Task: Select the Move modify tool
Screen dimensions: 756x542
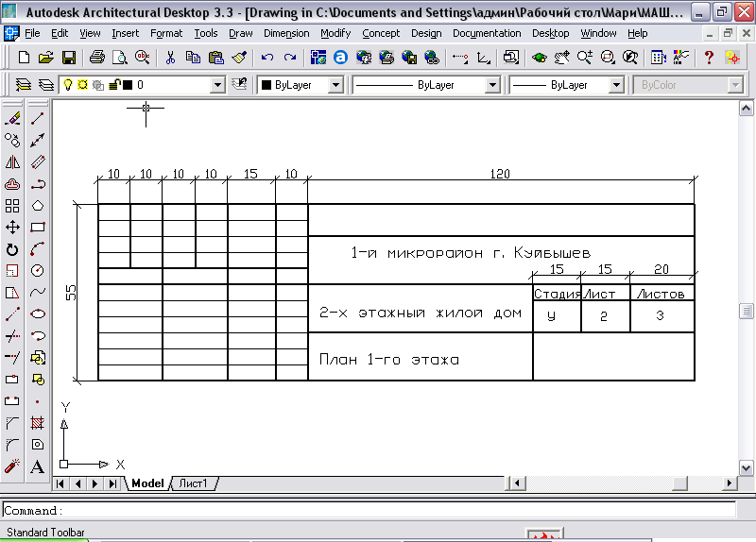Action: point(12,228)
